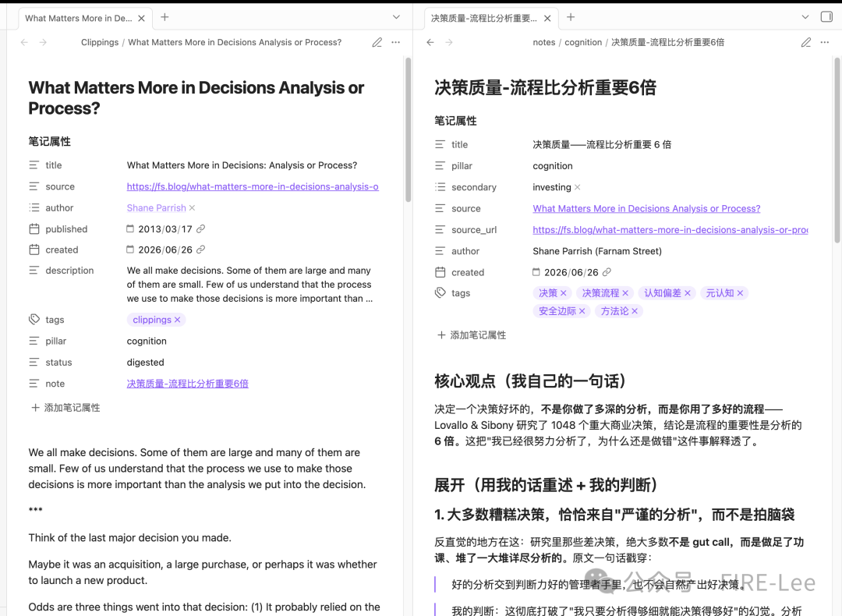Click the left published property calendar icon
Viewport: 842px width, 616px height.
(x=34, y=228)
